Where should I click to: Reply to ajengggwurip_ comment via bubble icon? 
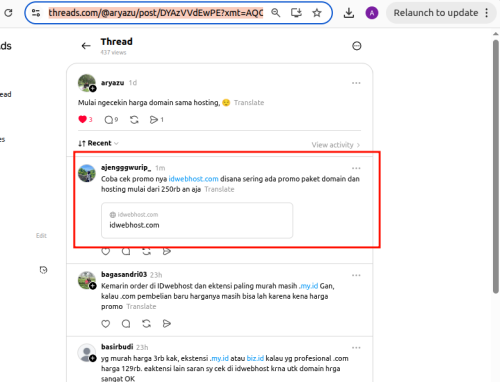tap(126, 251)
